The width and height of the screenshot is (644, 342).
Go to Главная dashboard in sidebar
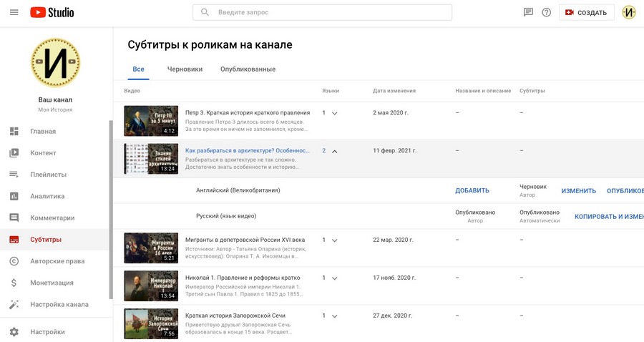click(43, 132)
